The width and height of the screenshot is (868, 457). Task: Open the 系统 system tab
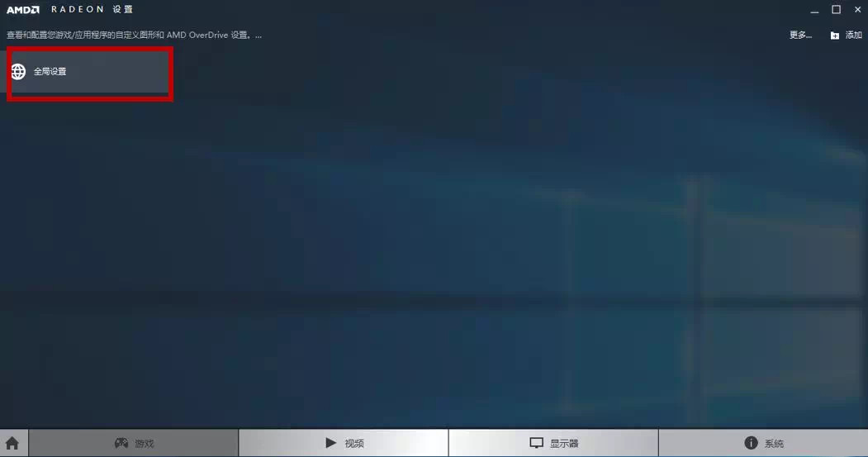pos(763,443)
